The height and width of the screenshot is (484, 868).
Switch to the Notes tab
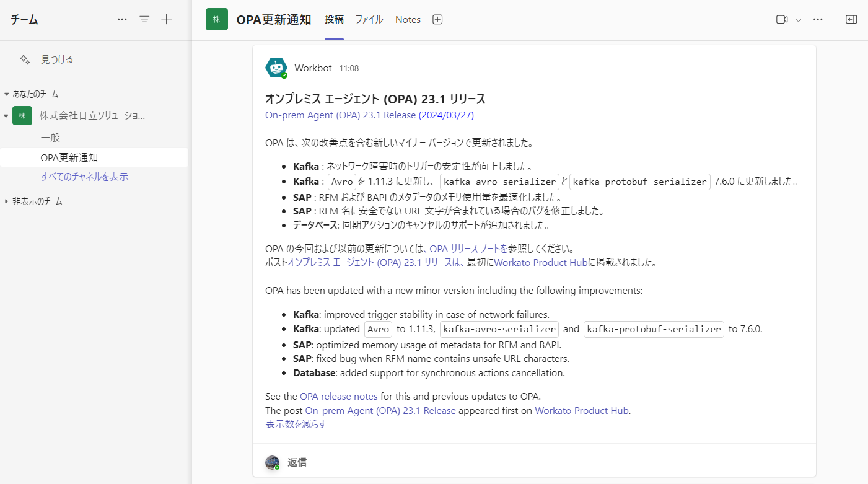click(408, 19)
